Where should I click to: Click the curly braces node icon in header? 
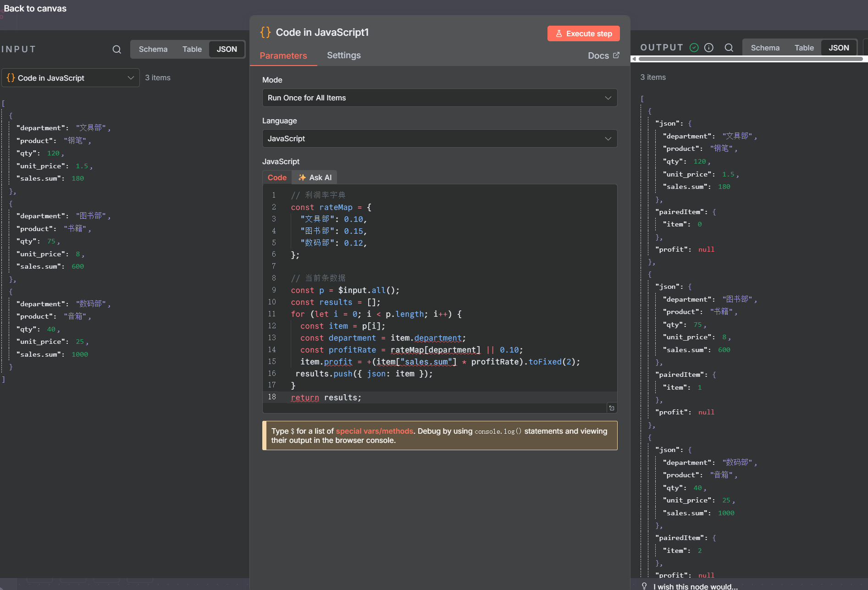(265, 32)
